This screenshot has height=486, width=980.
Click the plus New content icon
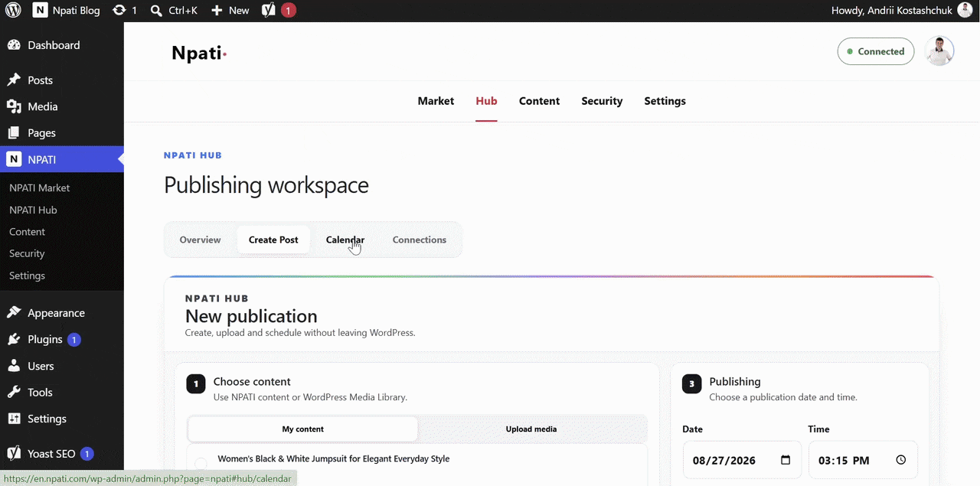[217, 11]
